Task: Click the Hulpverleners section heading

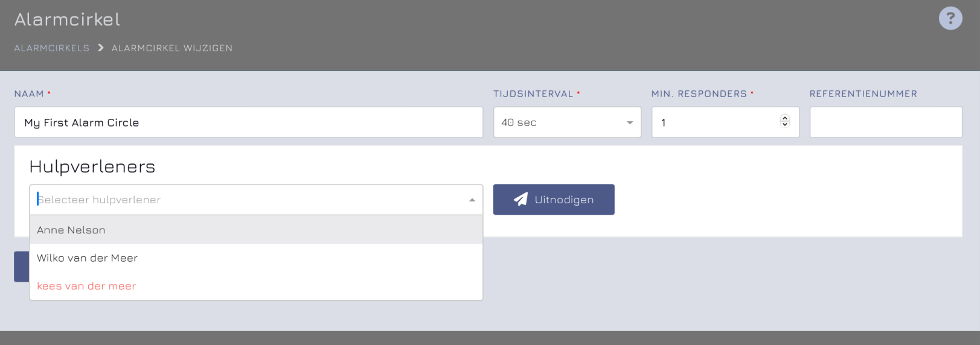Action: click(92, 166)
